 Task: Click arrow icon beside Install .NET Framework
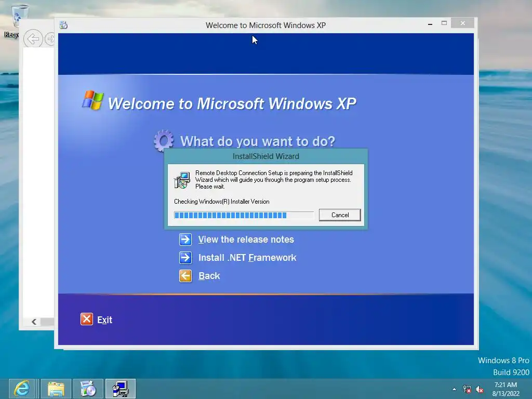point(185,258)
